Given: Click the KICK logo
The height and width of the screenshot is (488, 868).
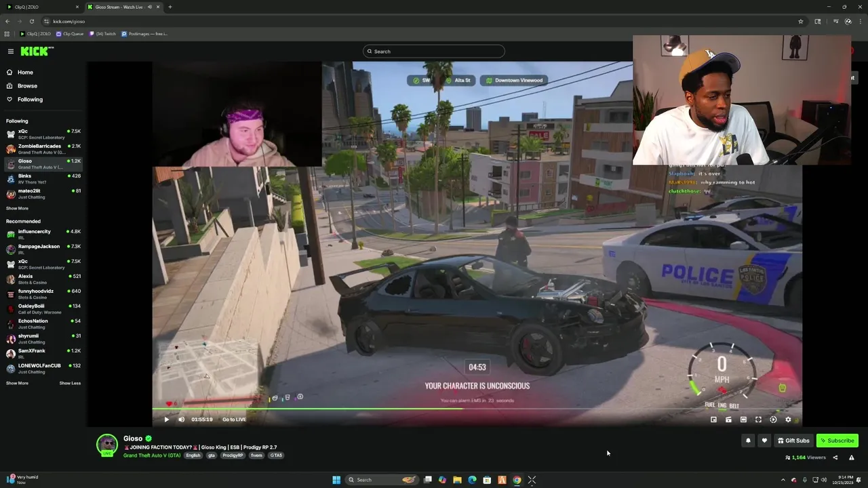Looking at the screenshot, I should tap(37, 52).
